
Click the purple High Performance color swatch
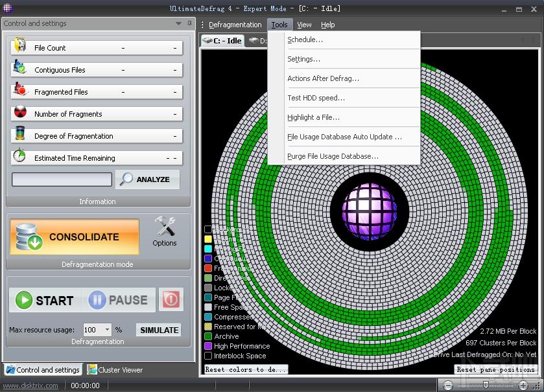coord(208,346)
